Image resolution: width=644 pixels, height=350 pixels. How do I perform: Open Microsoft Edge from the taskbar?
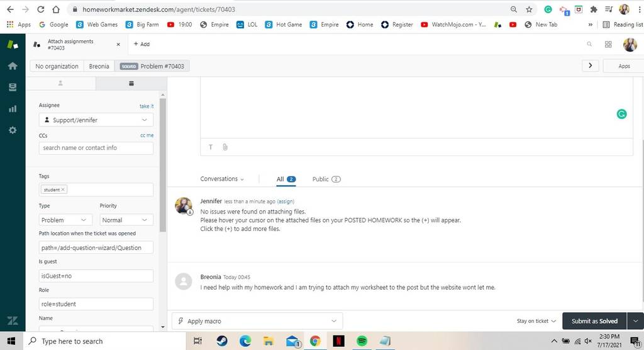pos(245,341)
